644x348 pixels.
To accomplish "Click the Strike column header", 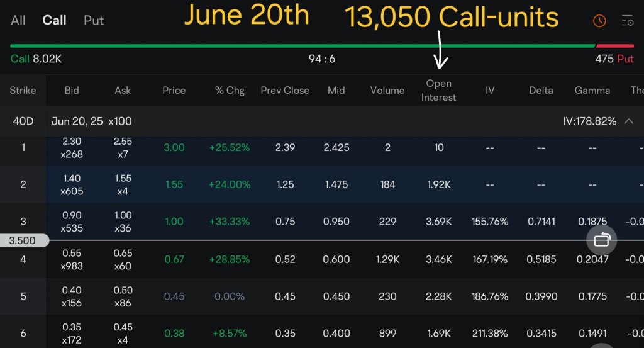I will coord(23,90).
